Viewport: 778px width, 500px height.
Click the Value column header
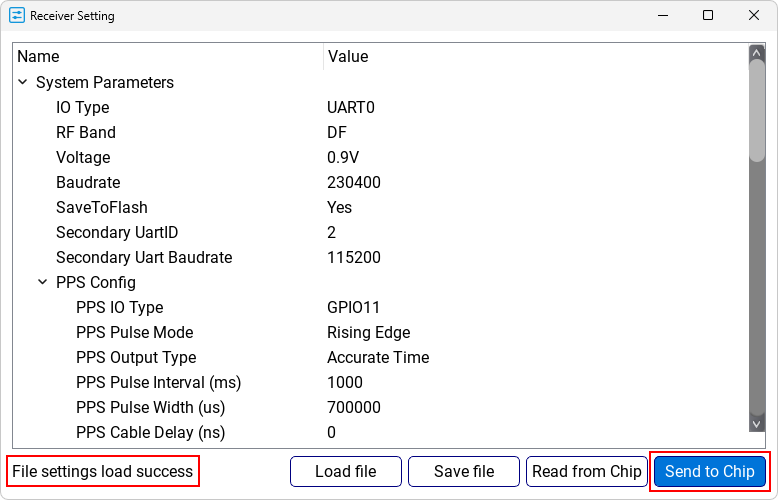click(x=348, y=57)
